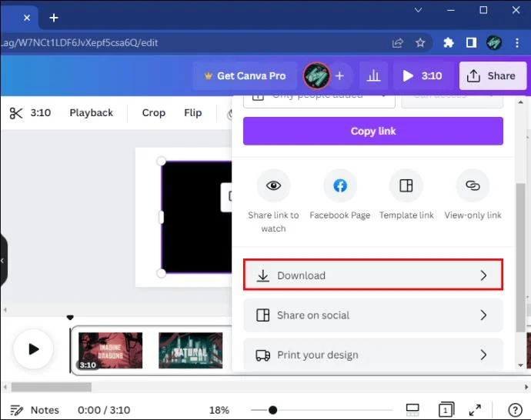The height and width of the screenshot is (420, 531).
Task: Click the Template link icon
Action: click(406, 185)
